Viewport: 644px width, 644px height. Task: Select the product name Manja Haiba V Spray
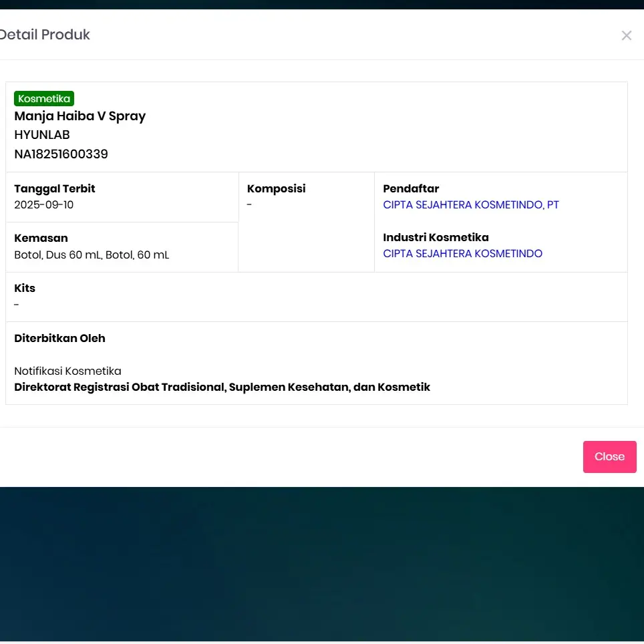79,116
